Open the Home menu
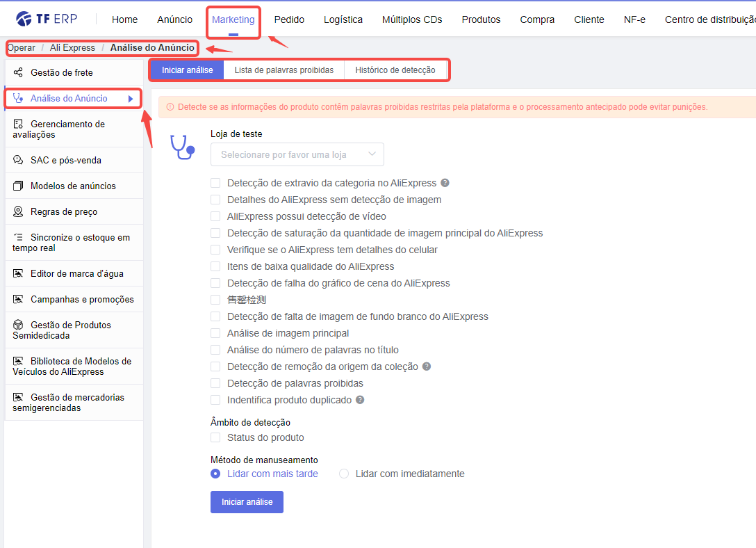 pyautogui.click(x=125, y=19)
